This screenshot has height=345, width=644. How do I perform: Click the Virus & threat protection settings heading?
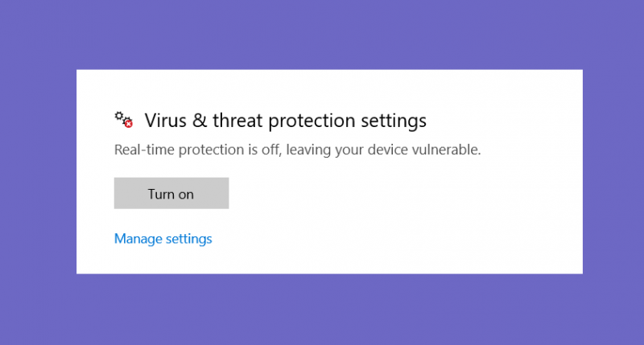286,121
